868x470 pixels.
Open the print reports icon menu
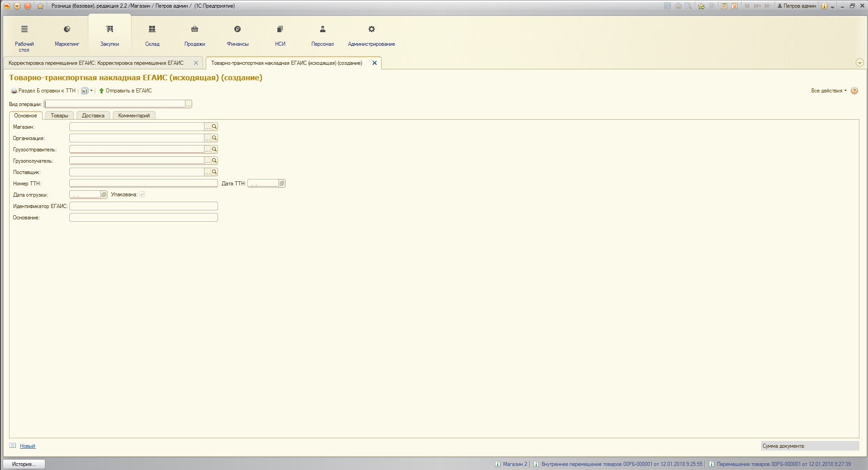click(x=86, y=91)
